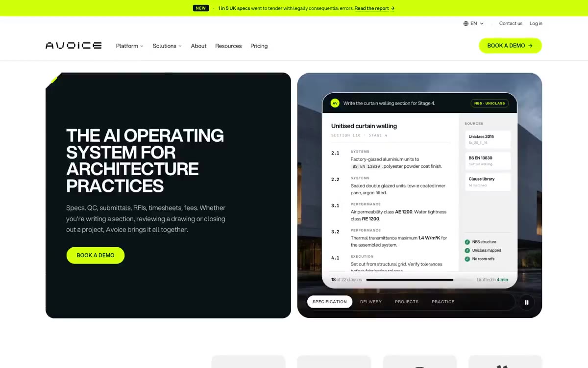Open the EN language dropdown
This screenshot has width=588, height=368.
coord(474,24)
